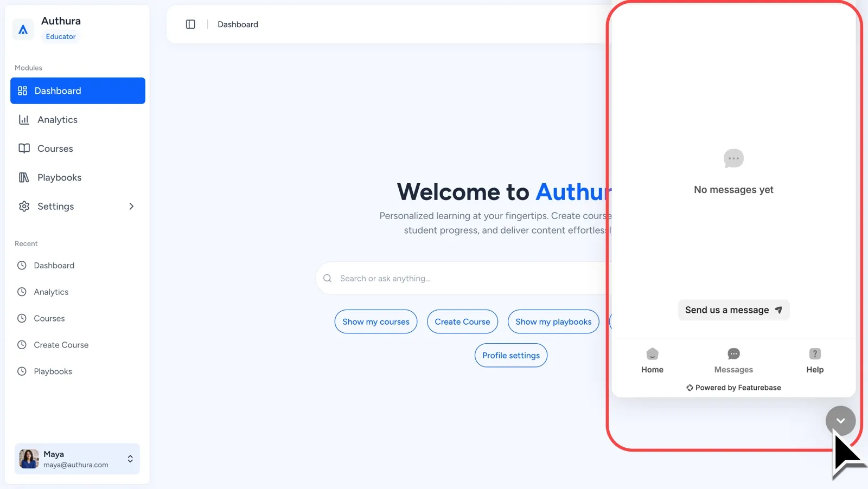Click Send us a message button
Image resolution: width=868 pixels, height=489 pixels.
coord(733,310)
